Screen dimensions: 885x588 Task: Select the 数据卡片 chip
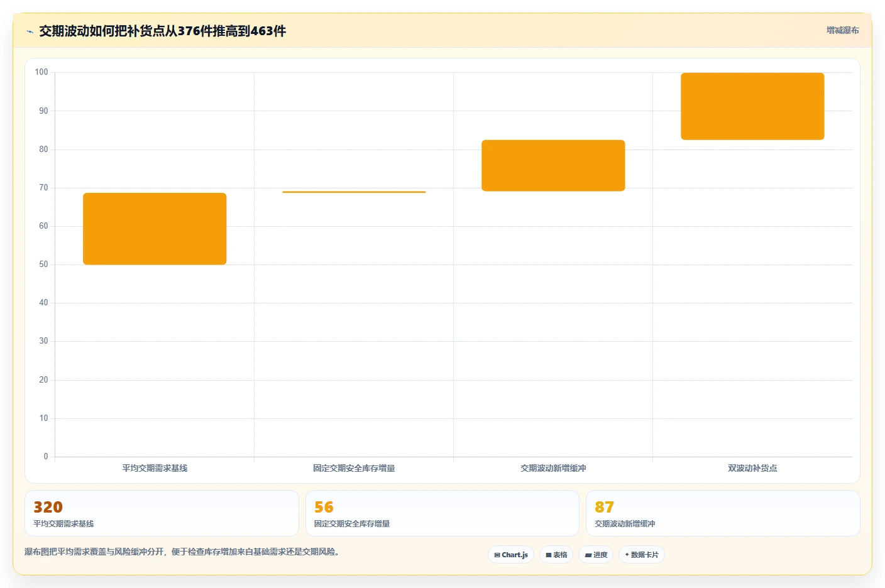[642, 555]
